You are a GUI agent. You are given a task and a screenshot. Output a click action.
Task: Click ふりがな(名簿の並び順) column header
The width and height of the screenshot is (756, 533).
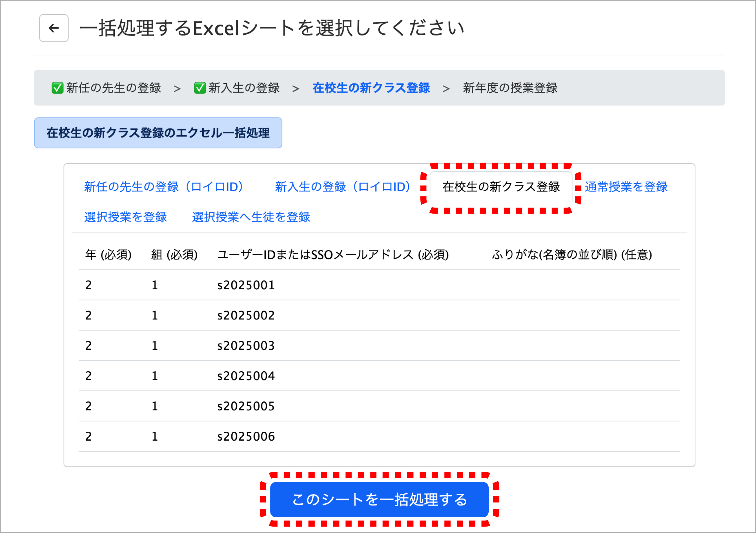tap(572, 254)
